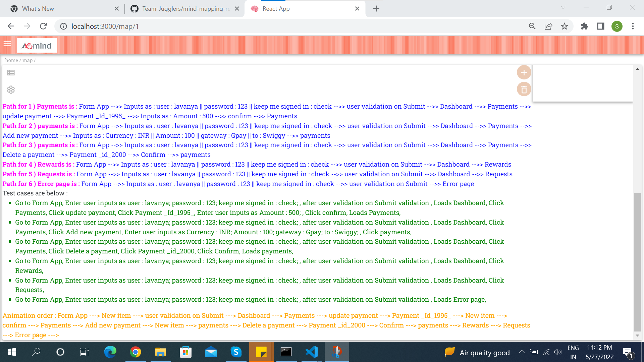Click the scrollbar up arrow
The width and height of the screenshot is (644, 362).
point(638,69)
